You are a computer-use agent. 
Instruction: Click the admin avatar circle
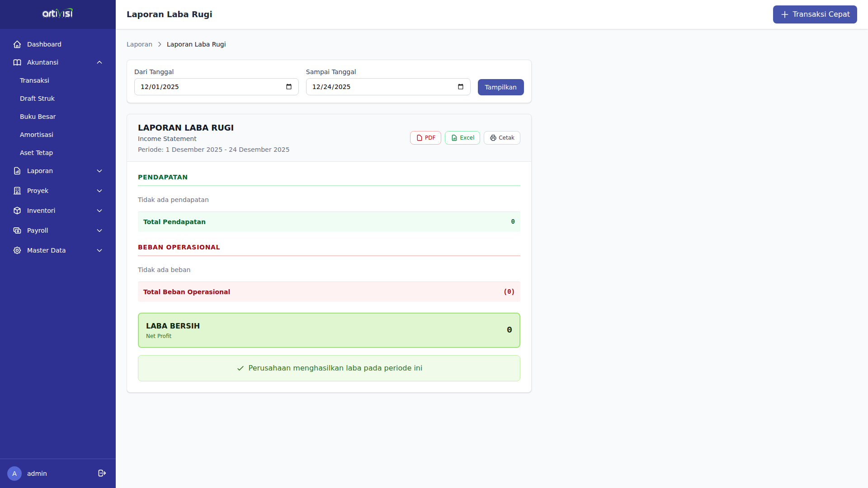click(x=14, y=474)
